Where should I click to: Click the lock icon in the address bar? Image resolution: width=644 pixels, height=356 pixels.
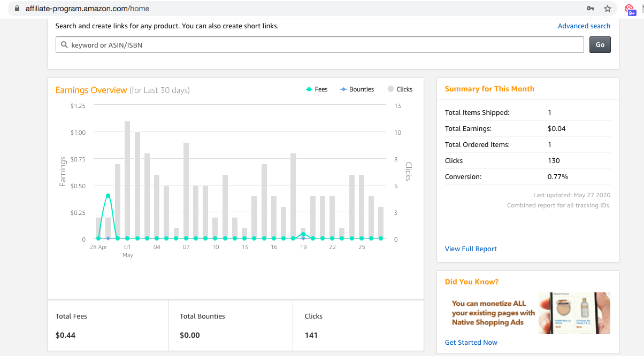coord(17,9)
